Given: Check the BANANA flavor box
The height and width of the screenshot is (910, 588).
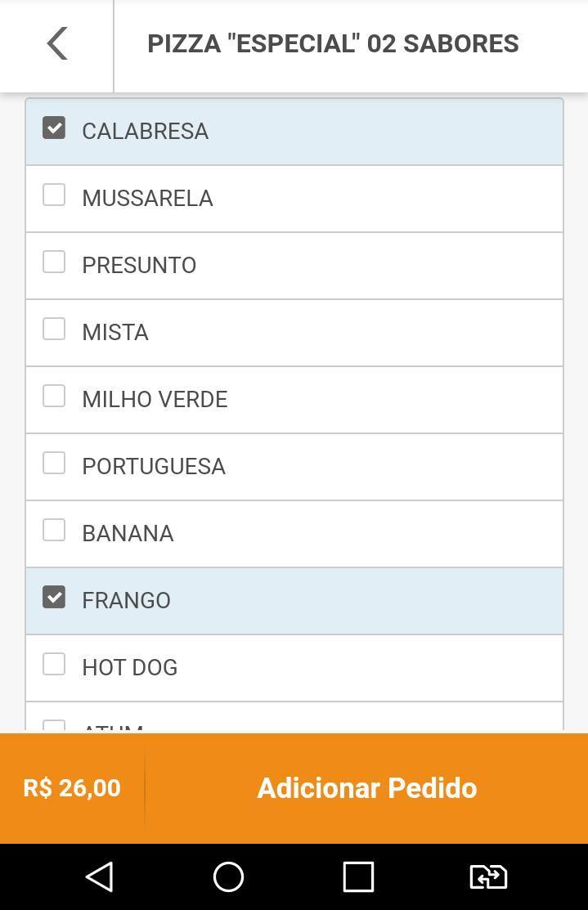Looking at the screenshot, I should coord(54,531).
